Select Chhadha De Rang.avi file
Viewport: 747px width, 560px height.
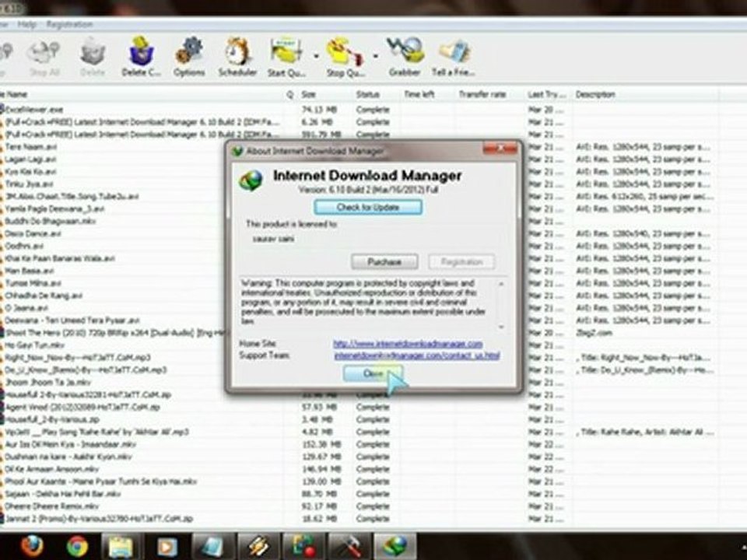(44, 296)
